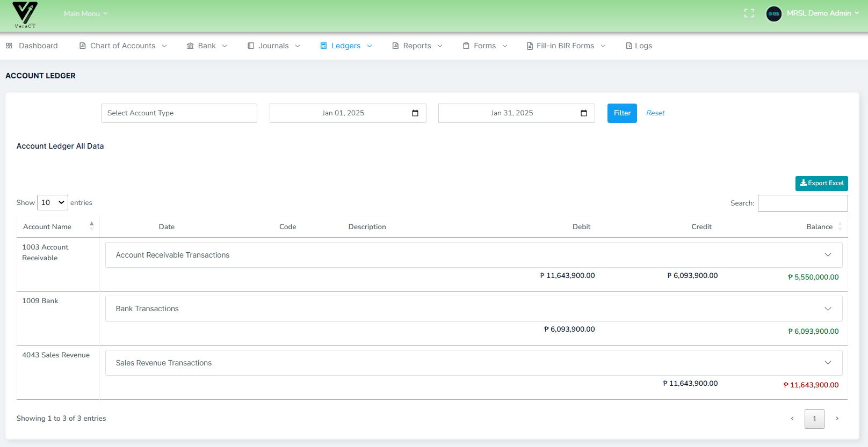Expand Sales Revenue Transactions panel
This screenshot has height=447, width=868.
(474, 363)
